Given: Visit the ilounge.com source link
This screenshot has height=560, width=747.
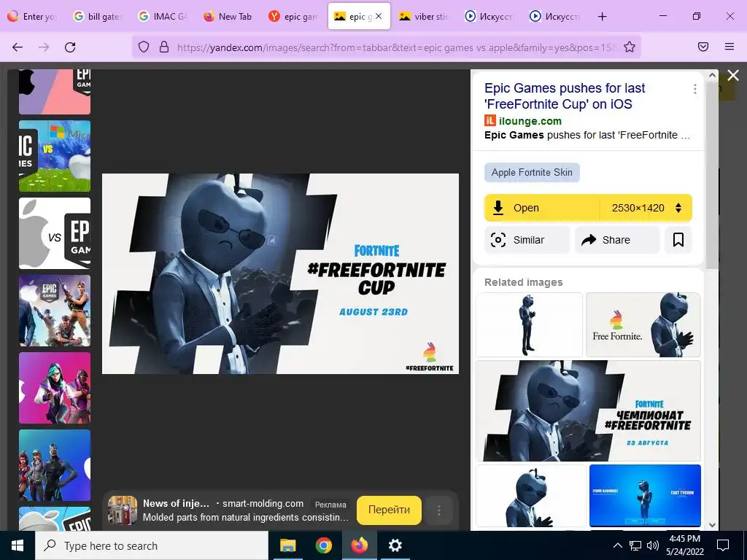Looking at the screenshot, I should coord(530,121).
